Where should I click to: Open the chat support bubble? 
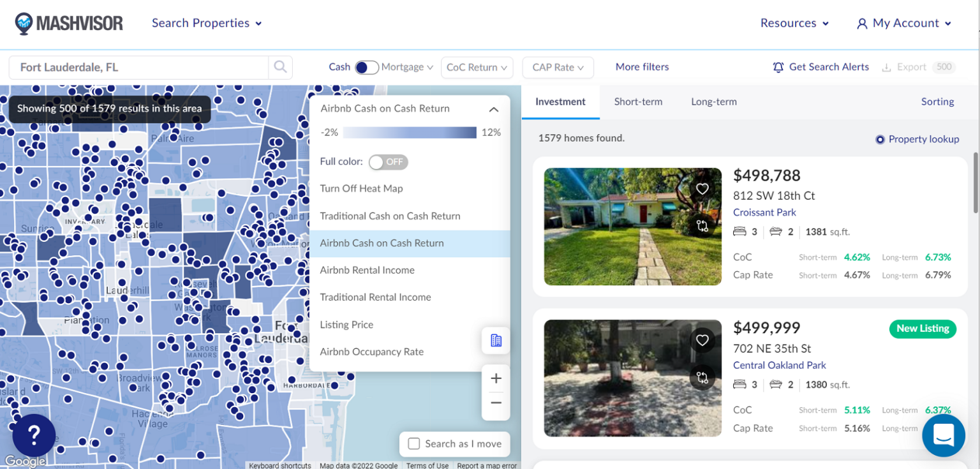click(944, 435)
